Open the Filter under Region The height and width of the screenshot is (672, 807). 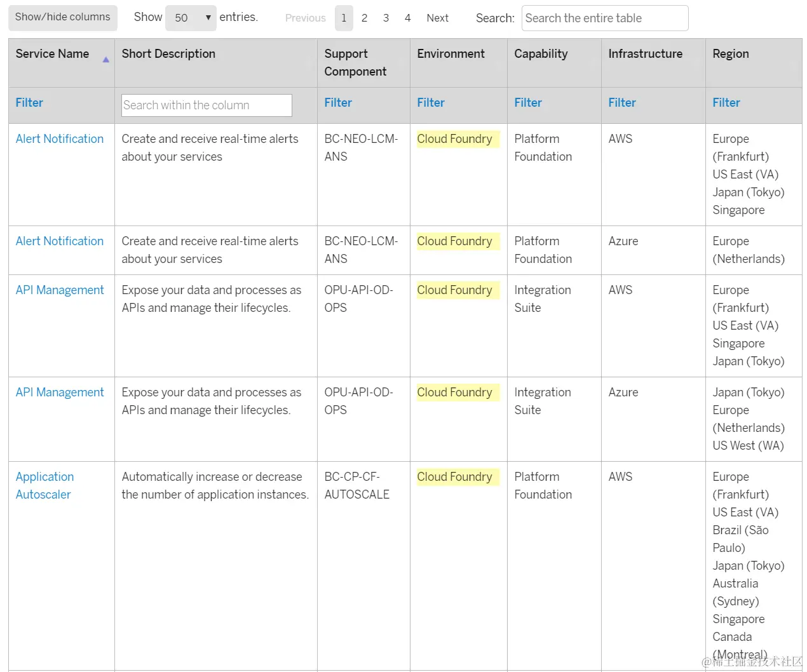[726, 103]
